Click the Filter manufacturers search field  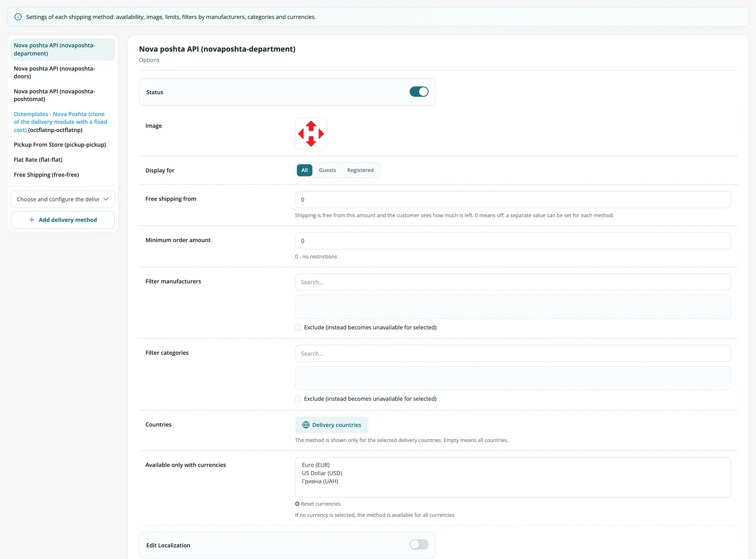(513, 282)
